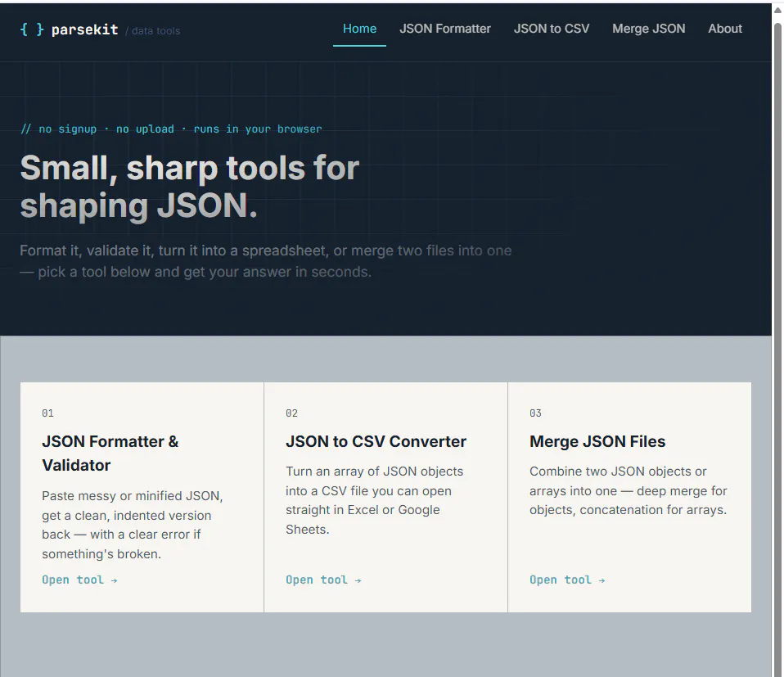Image resolution: width=784 pixels, height=677 pixels.
Task: Click the card number 03 label
Action: click(535, 413)
